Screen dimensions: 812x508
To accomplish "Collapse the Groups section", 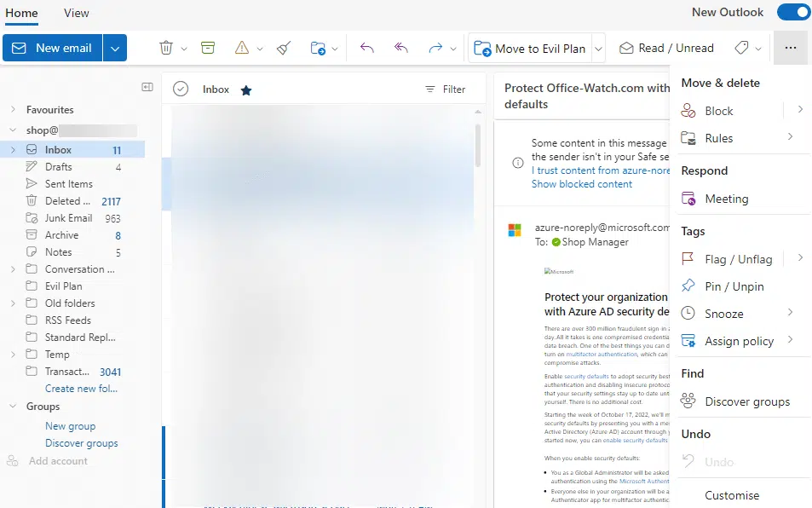I will coord(13,407).
